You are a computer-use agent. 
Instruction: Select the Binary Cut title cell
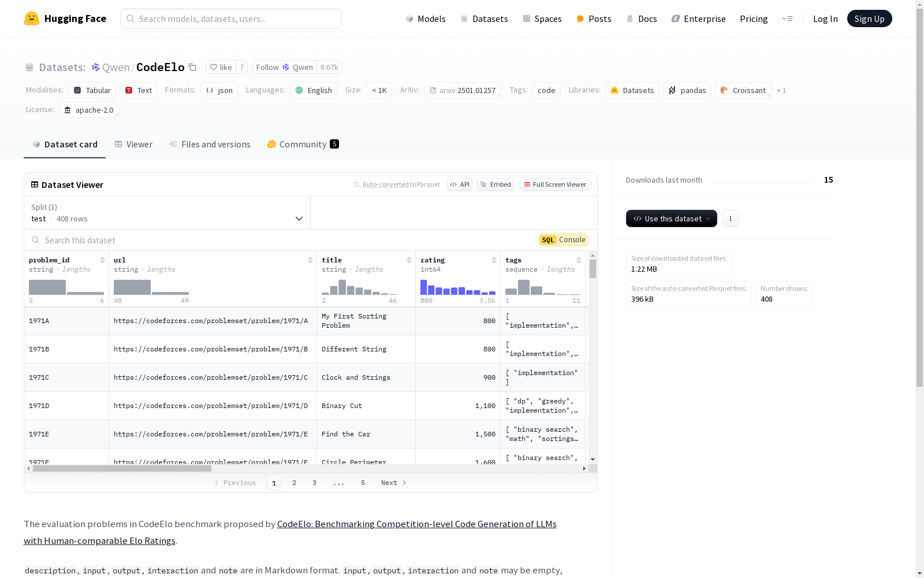coord(366,406)
